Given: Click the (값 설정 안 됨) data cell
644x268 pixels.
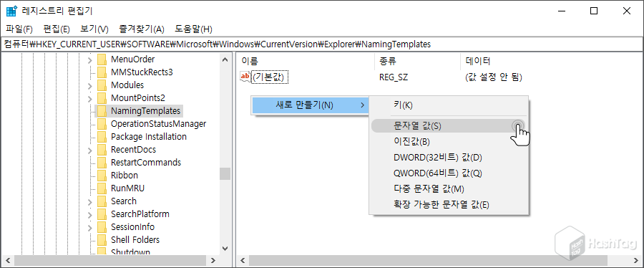Looking at the screenshot, I should tap(493, 77).
